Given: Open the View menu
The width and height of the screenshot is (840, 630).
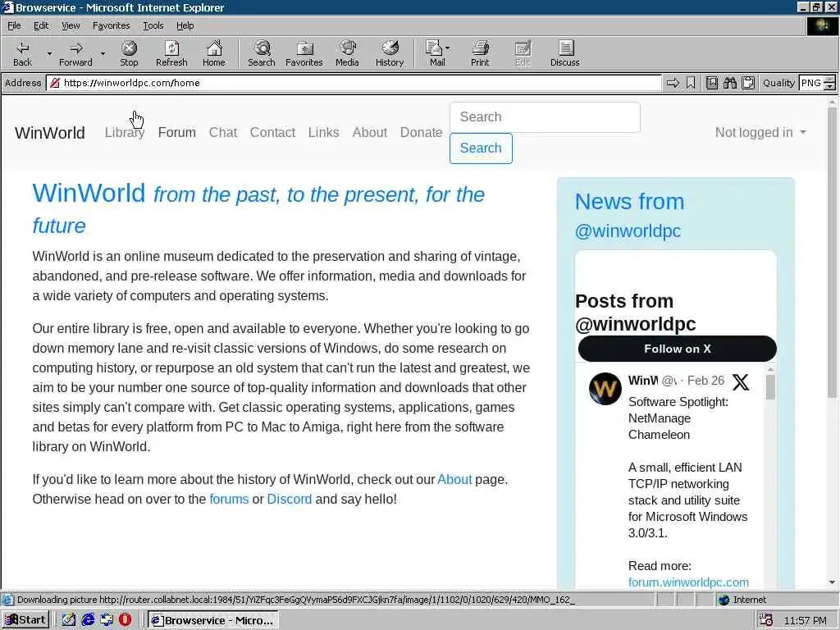Looking at the screenshot, I should point(71,25).
